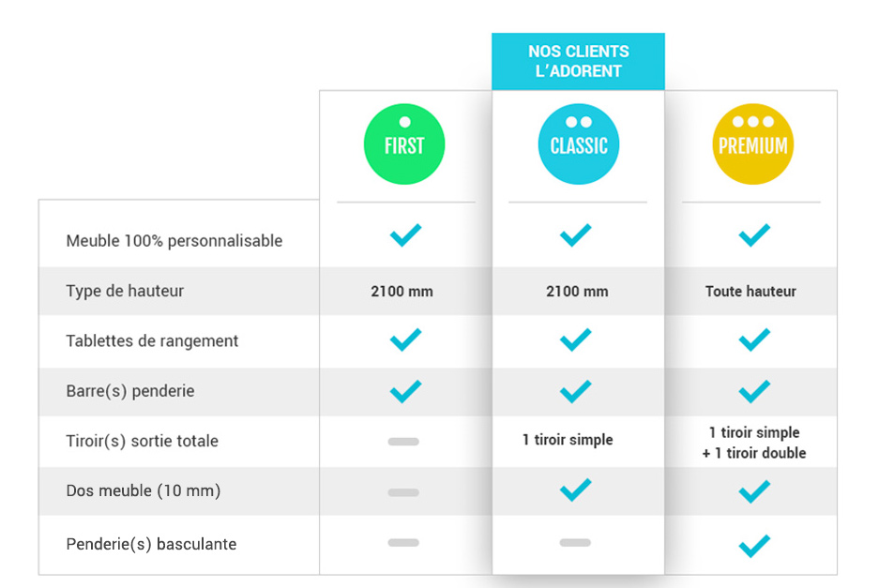
Task: Click CLASSIC checkmark for Tablettes de rangement
Action: click(x=575, y=339)
